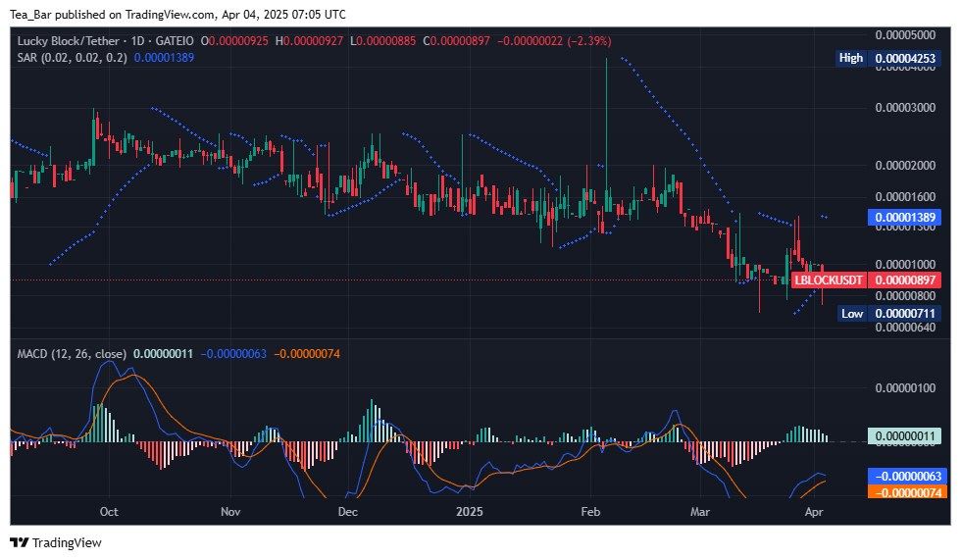Click the 0.00001000 price scale label
The height and width of the screenshot is (560, 961).
[905, 264]
